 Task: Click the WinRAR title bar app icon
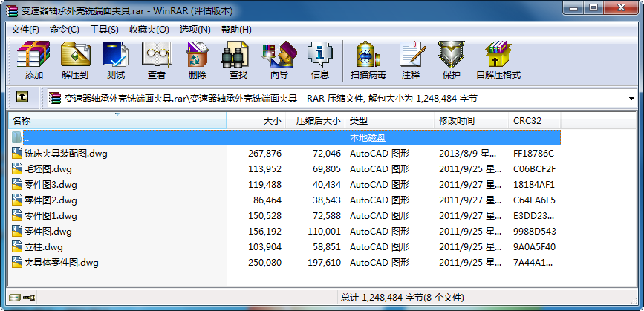[13, 10]
